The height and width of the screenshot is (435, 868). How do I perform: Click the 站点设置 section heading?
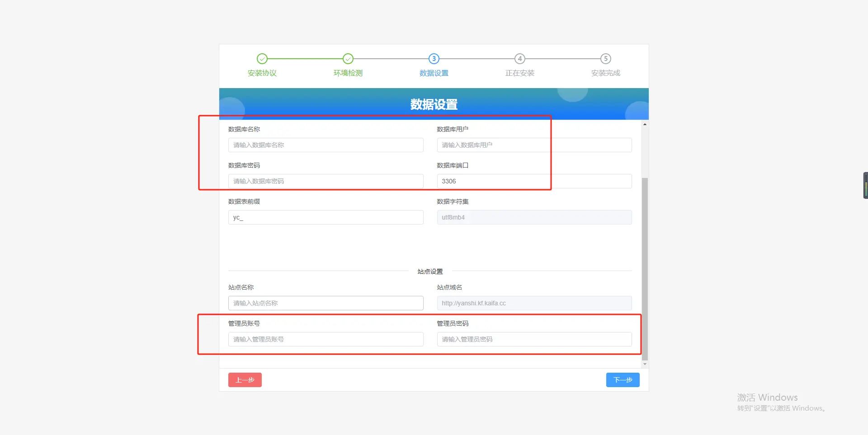[x=430, y=271]
